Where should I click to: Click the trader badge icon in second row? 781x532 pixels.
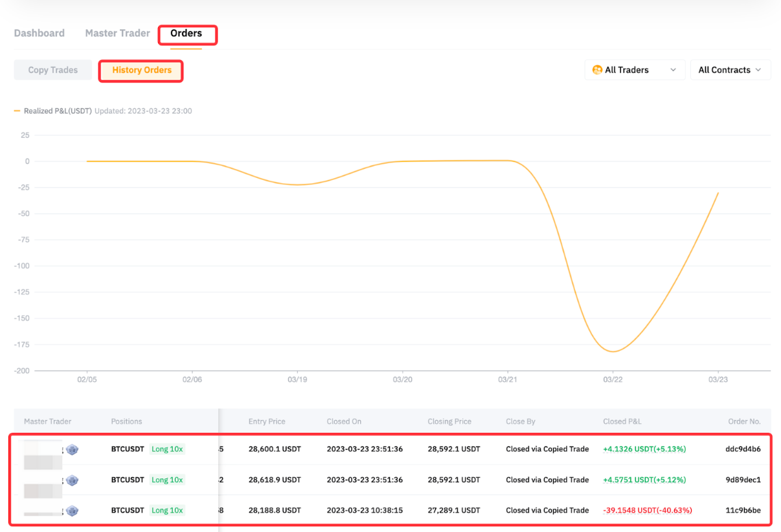coord(72,480)
